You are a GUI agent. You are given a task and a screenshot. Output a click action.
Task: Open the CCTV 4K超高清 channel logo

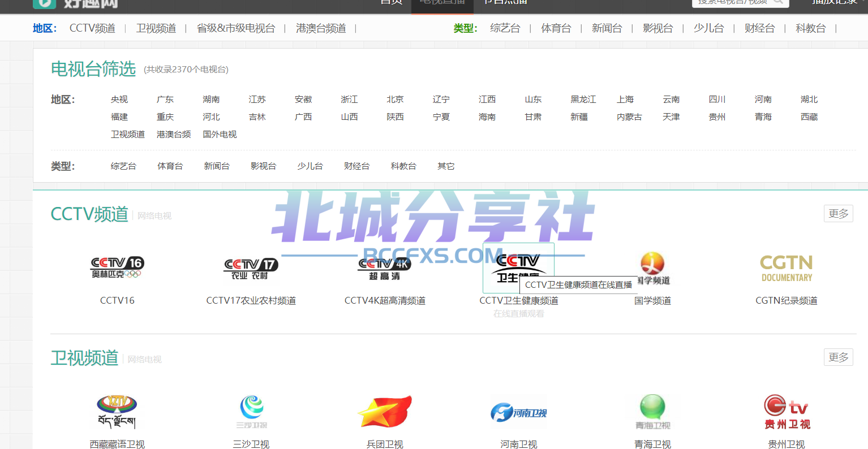[385, 268]
